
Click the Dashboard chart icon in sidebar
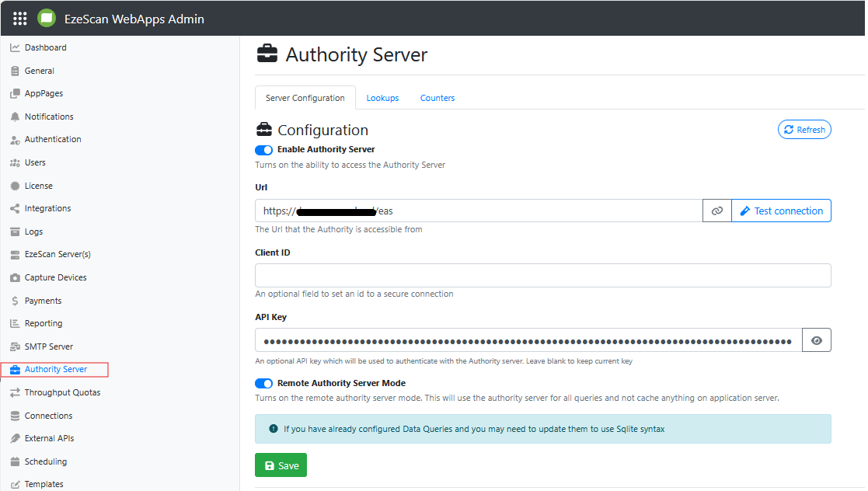click(15, 47)
